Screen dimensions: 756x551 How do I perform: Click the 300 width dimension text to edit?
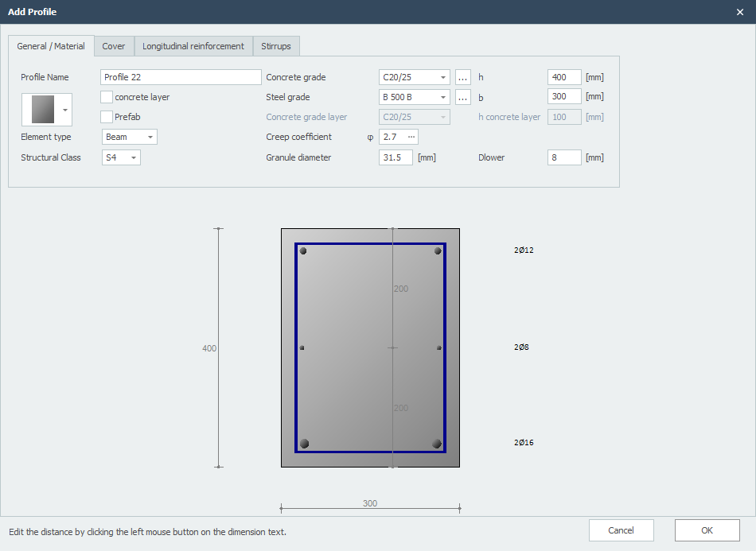(x=369, y=503)
